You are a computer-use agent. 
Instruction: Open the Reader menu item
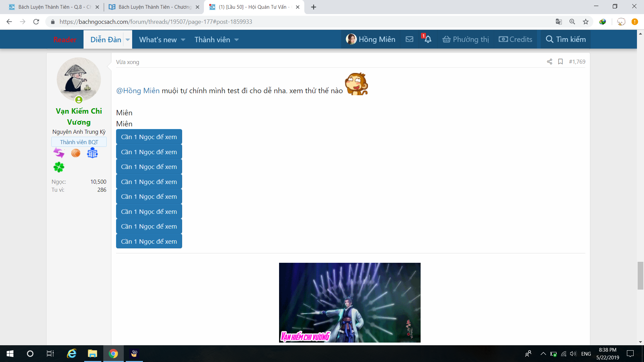65,40
